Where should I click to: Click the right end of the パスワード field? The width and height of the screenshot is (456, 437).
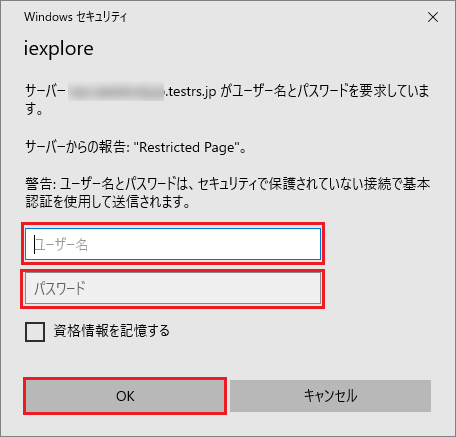tap(312, 289)
